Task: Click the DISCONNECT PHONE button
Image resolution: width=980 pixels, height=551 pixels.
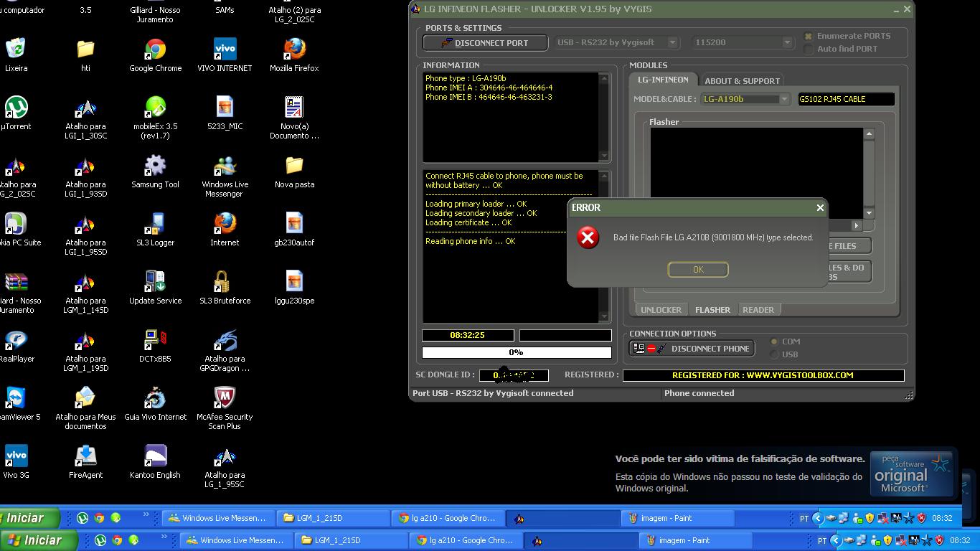Action: 692,349
